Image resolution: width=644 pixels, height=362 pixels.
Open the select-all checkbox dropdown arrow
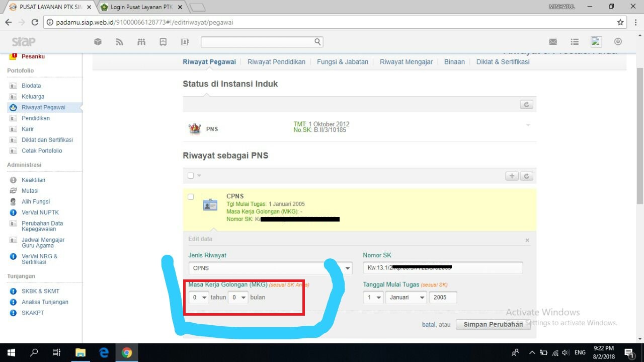(199, 176)
